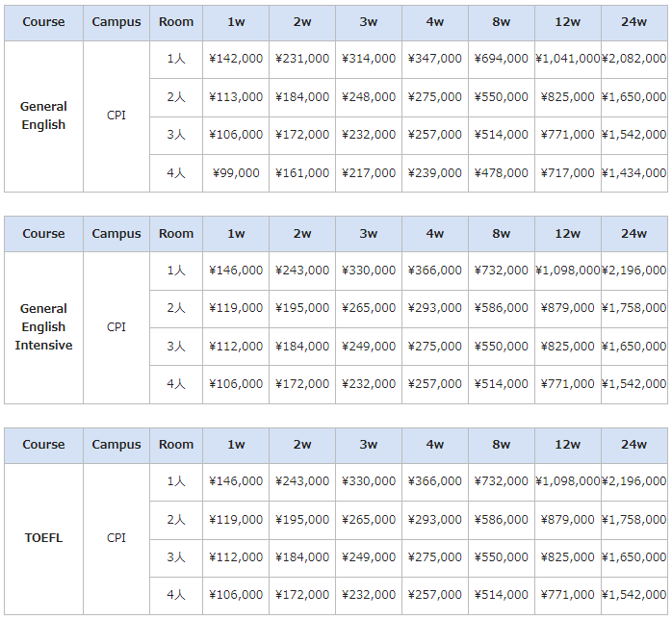Click CPI campus cell in the TOEFL table
This screenshot has width=672, height=620.
click(x=116, y=538)
